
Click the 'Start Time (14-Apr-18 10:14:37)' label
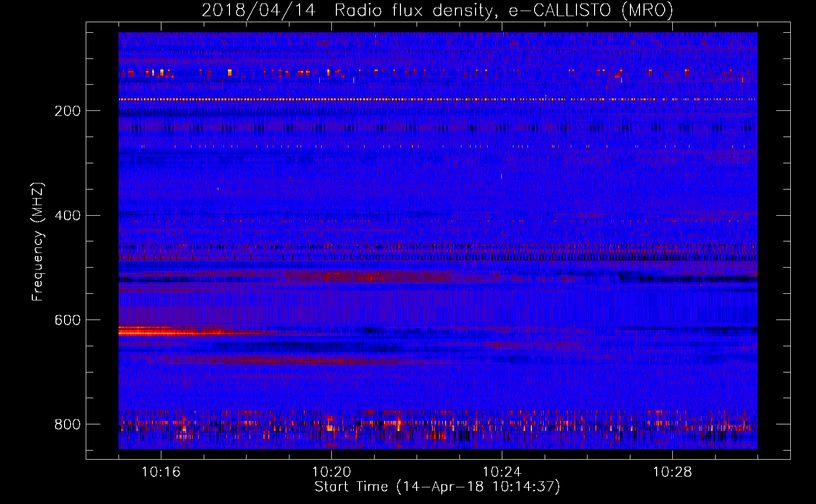[437, 487]
